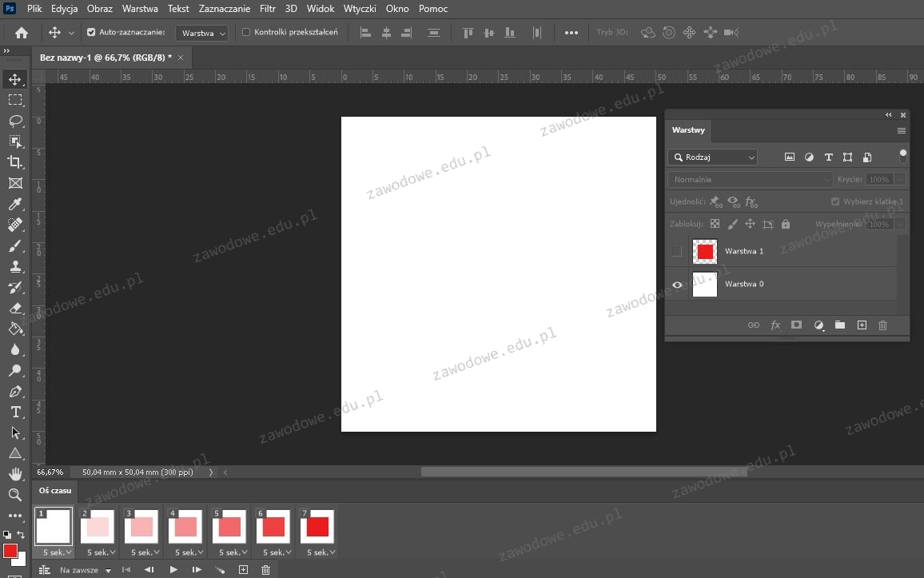Select the Path Selection tool

pyautogui.click(x=15, y=433)
